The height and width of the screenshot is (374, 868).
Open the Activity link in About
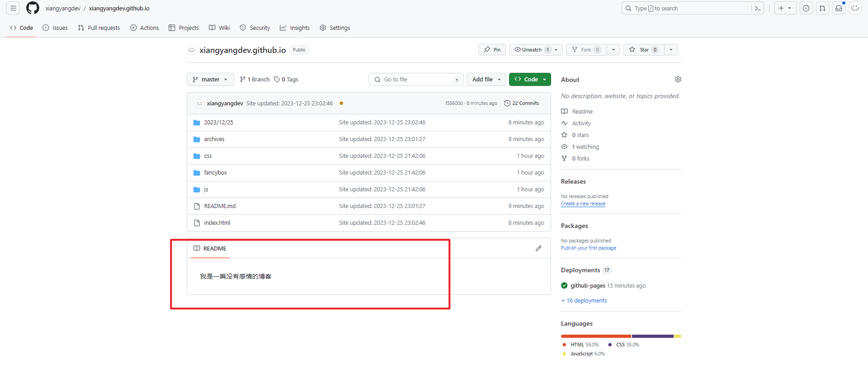(x=576, y=123)
